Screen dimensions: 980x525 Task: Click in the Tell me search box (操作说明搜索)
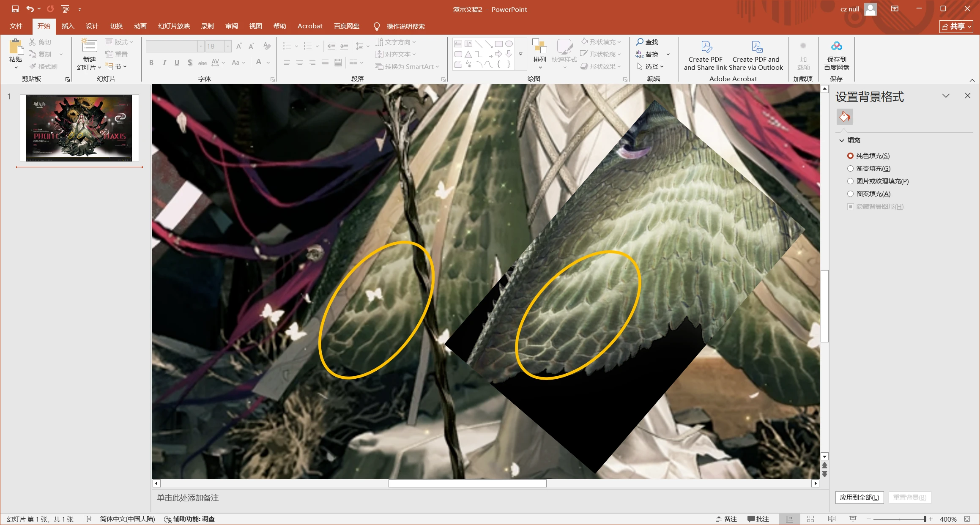405,27
